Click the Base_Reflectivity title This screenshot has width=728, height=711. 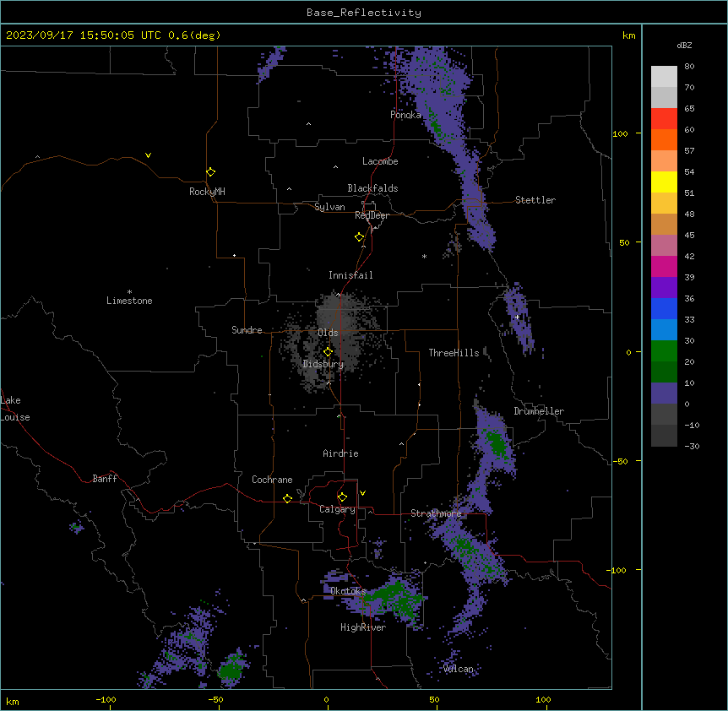(x=364, y=13)
